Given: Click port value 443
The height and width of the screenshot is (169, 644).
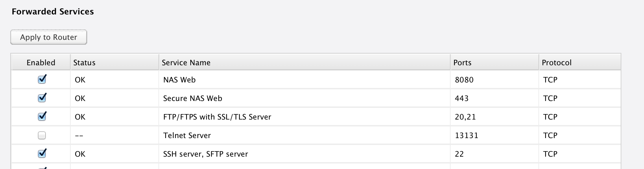Looking at the screenshot, I should [x=462, y=98].
